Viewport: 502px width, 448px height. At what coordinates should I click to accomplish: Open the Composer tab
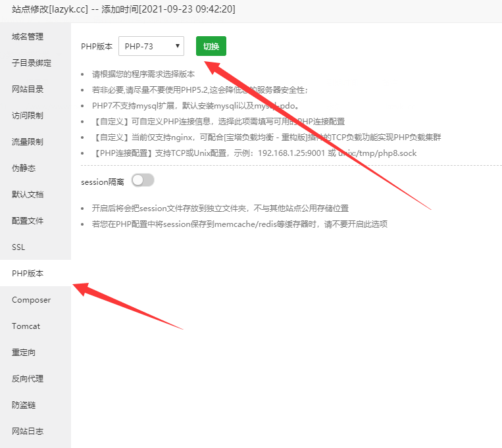click(32, 300)
